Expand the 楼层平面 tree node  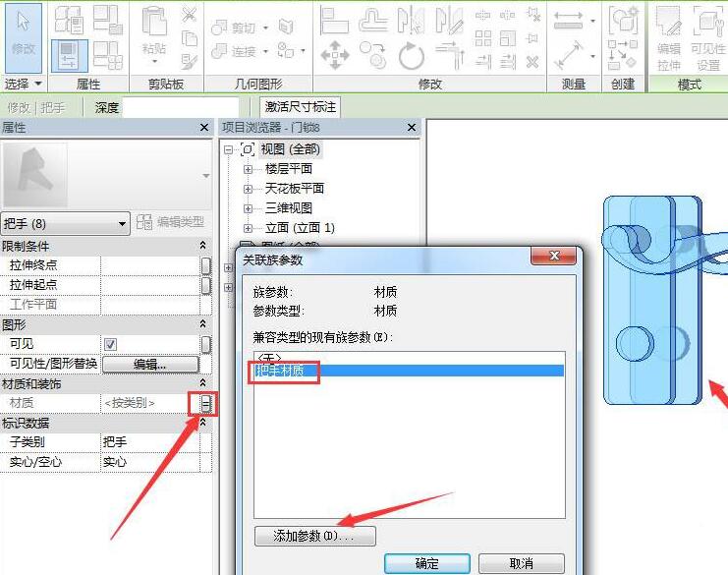(248, 169)
